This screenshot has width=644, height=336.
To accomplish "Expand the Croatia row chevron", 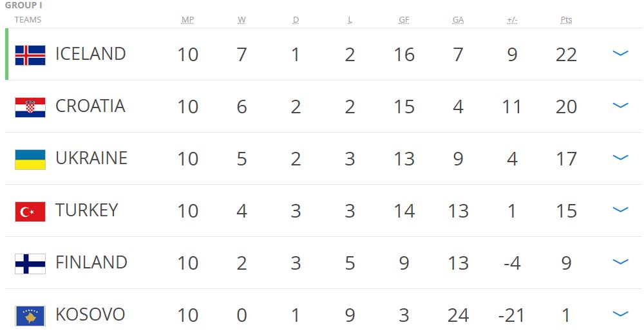I will click(620, 106).
